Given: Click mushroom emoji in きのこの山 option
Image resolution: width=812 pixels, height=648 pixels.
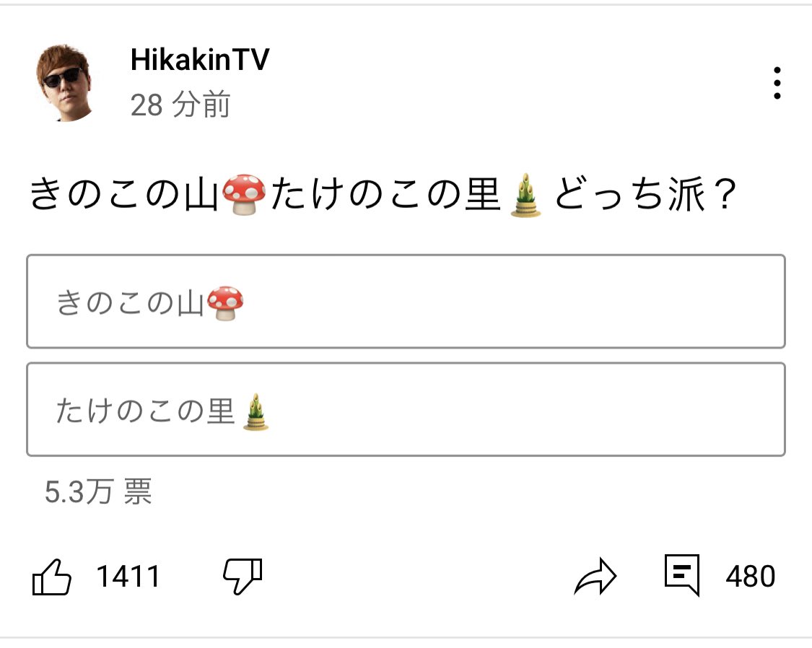Looking at the screenshot, I should [225, 303].
